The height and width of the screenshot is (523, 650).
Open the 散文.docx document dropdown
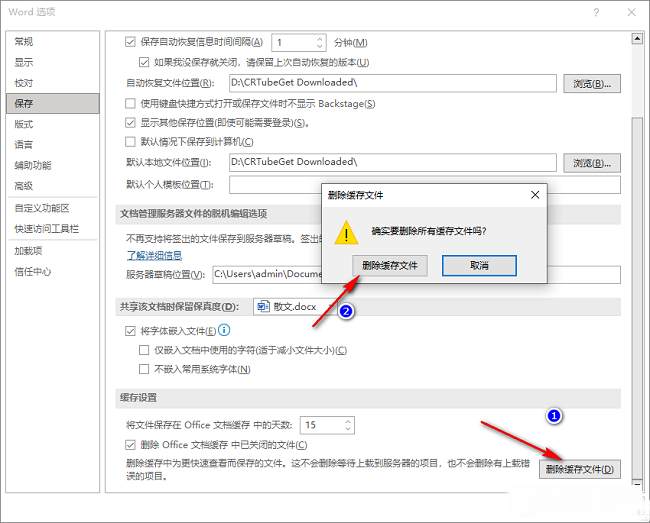pyautogui.click(x=330, y=307)
